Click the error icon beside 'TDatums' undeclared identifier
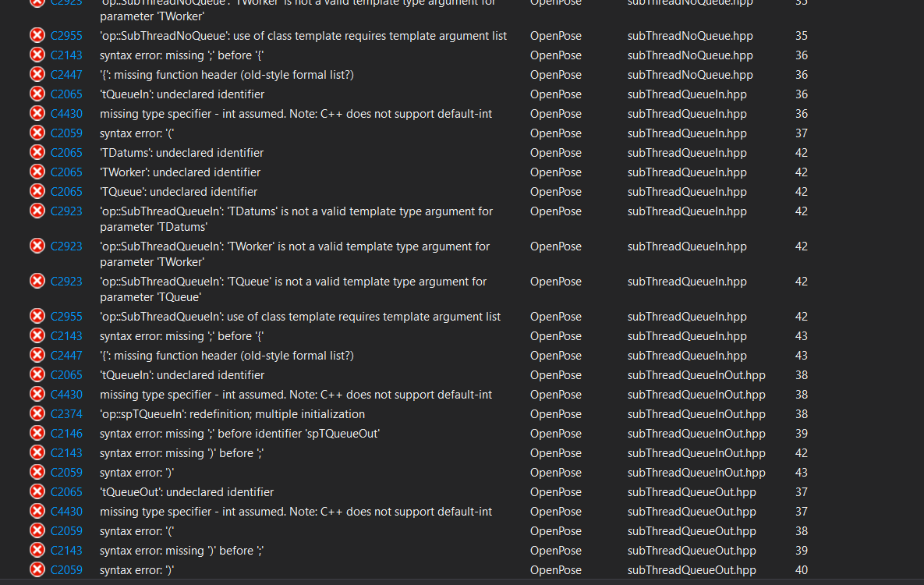The width and height of the screenshot is (924, 585). click(37, 152)
